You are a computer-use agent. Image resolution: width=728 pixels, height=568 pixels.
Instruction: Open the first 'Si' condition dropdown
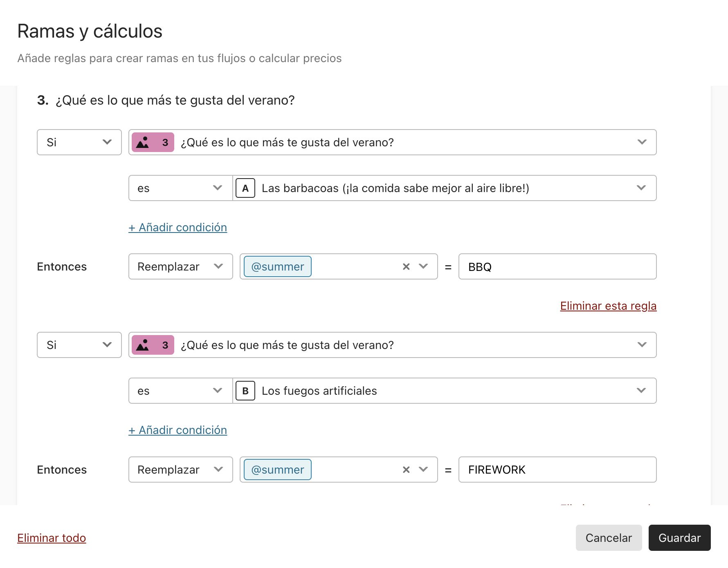tap(79, 142)
